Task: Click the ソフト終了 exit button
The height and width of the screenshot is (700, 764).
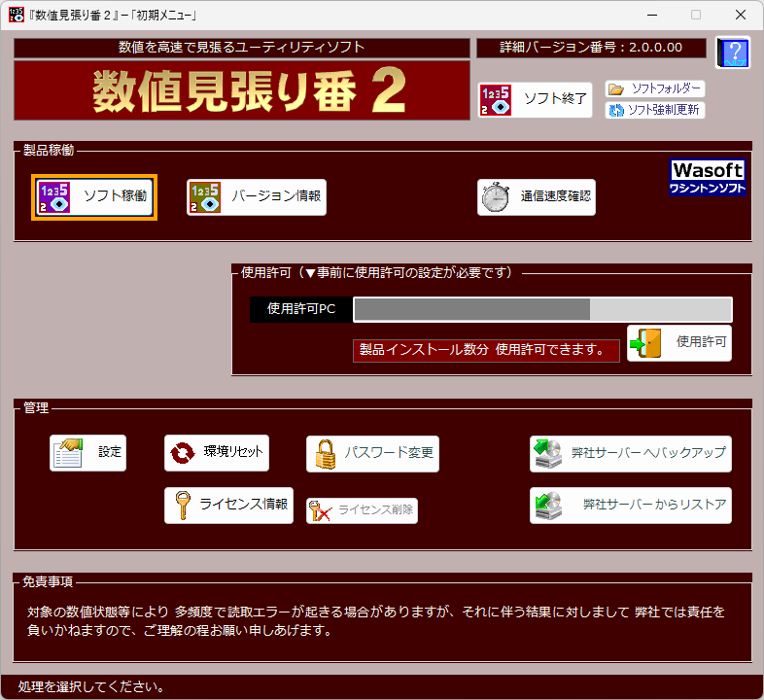Action: point(535,100)
